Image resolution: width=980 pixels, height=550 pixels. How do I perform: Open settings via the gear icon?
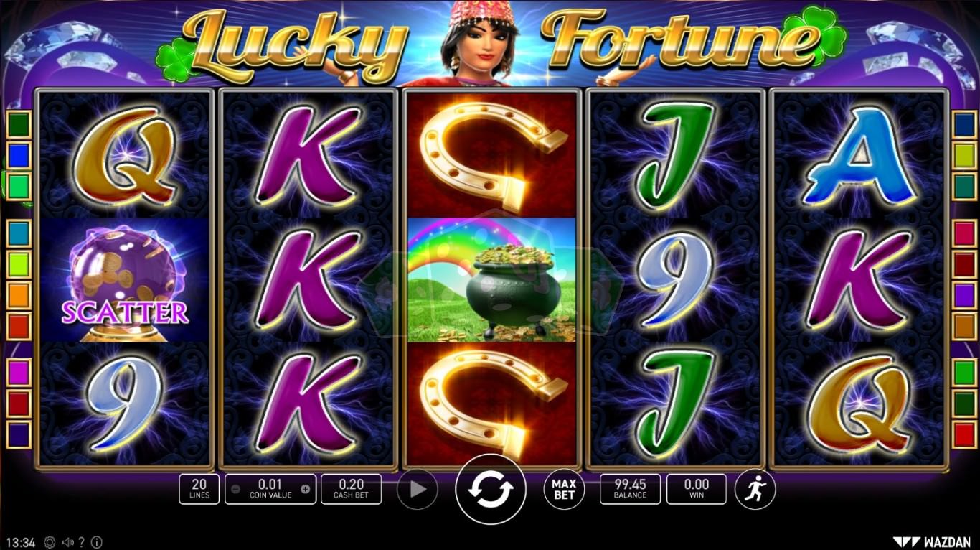[x=50, y=542]
